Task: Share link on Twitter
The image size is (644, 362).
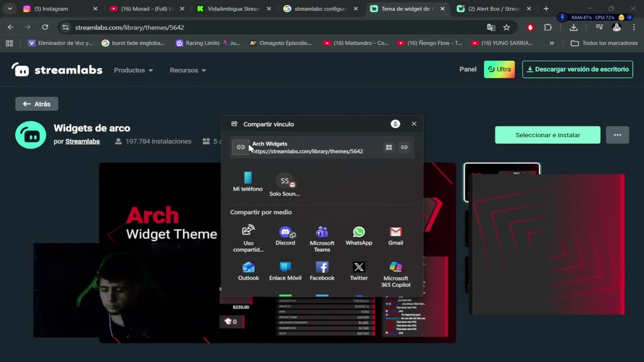Action: [x=359, y=271]
